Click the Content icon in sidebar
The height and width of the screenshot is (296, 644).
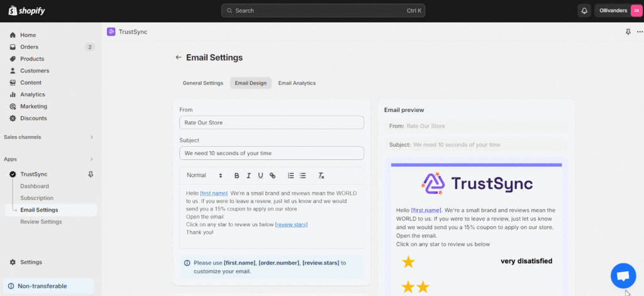[13, 83]
